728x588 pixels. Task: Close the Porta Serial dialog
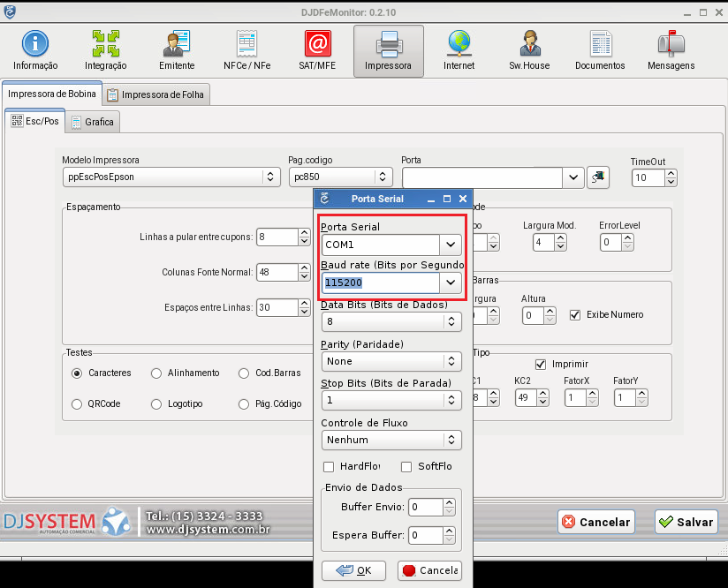(x=463, y=199)
